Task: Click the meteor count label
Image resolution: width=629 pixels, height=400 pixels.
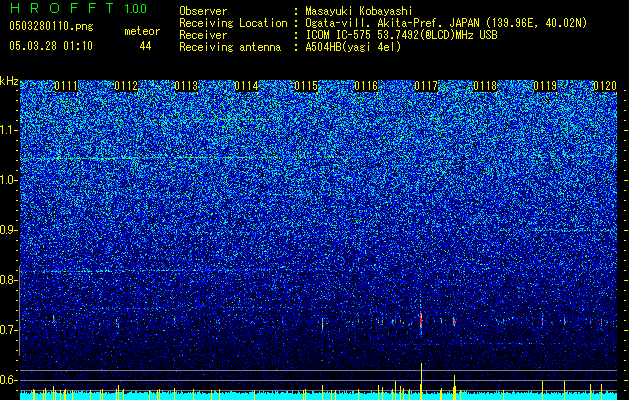Action: (142, 31)
